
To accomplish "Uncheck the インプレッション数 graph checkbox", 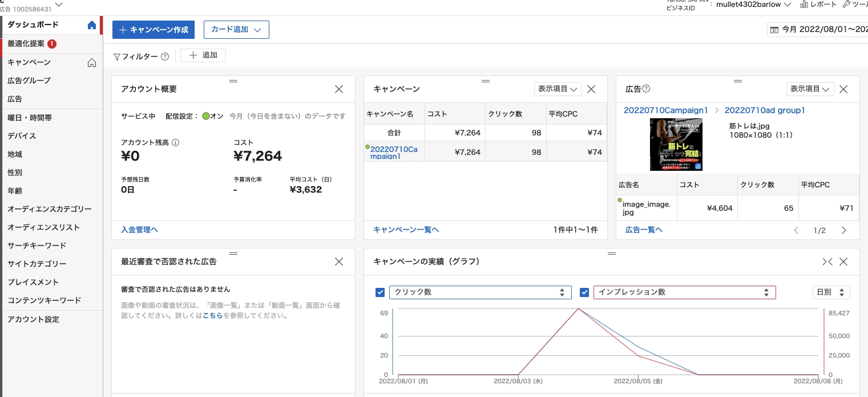I will 584,292.
